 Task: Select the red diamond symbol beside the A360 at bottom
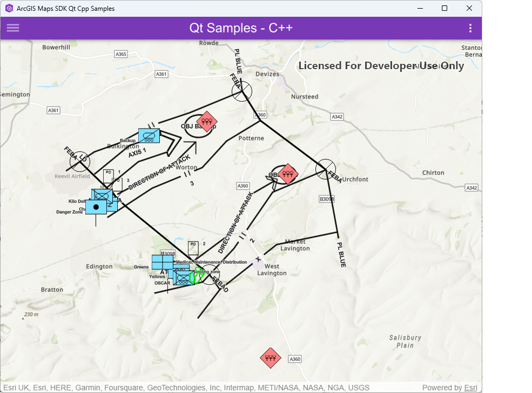pos(270,358)
